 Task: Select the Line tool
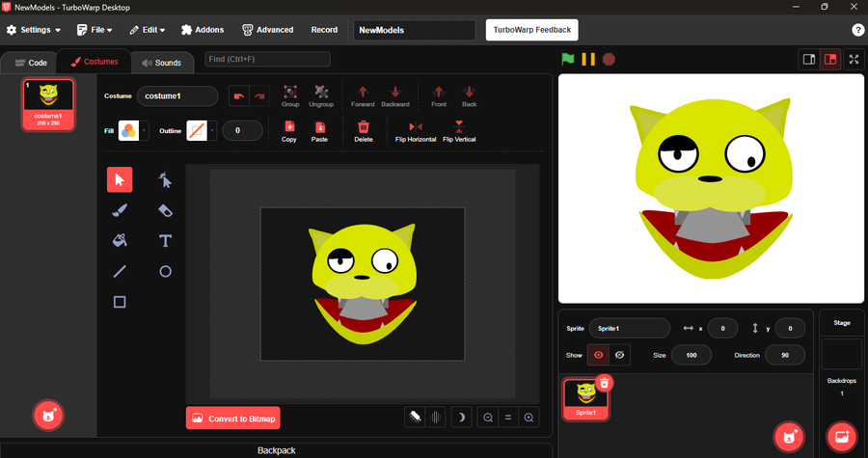pos(120,271)
